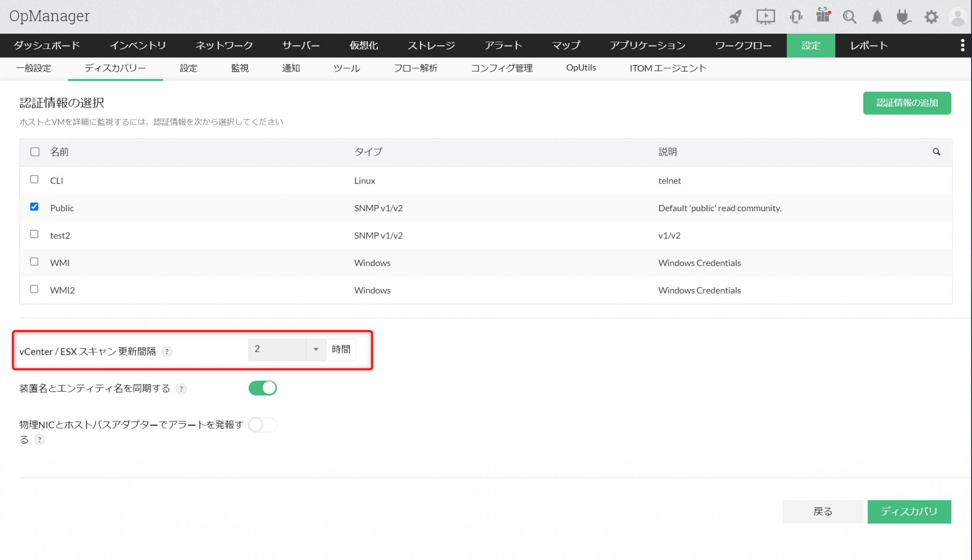
Task: Open the rocket getting-started icon
Action: tap(735, 16)
